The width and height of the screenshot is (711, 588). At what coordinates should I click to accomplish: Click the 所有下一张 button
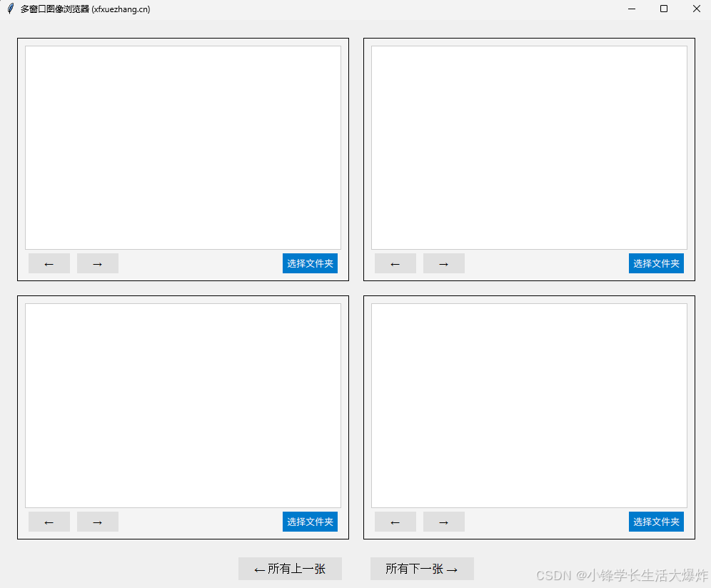pos(422,569)
